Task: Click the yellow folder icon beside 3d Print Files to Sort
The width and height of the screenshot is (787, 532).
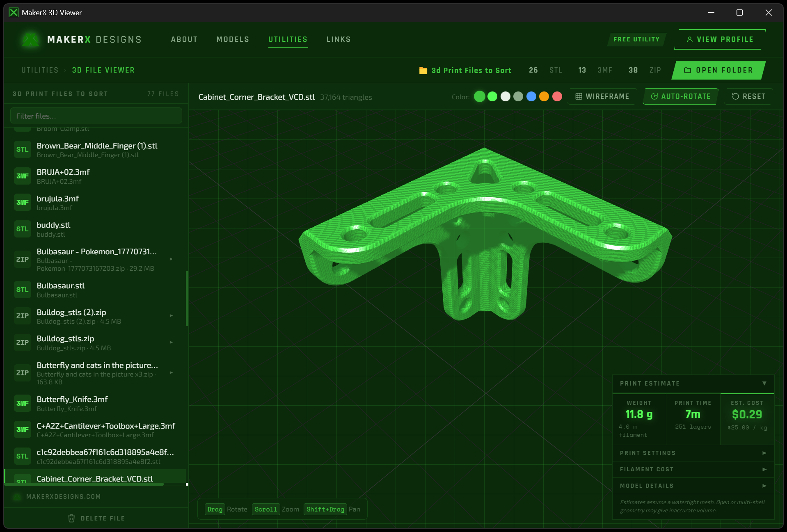Action: 423,71
